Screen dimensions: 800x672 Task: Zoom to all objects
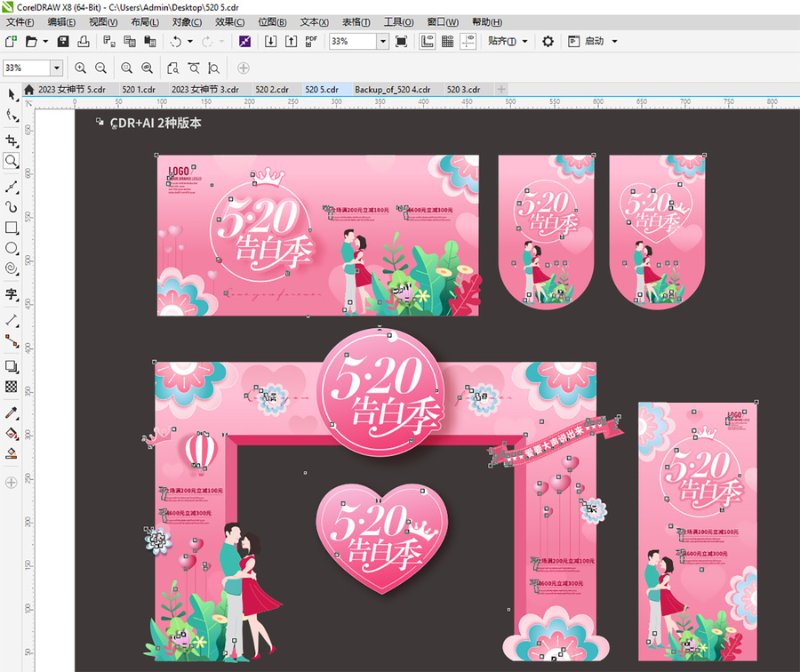click(x=147, y=68)
